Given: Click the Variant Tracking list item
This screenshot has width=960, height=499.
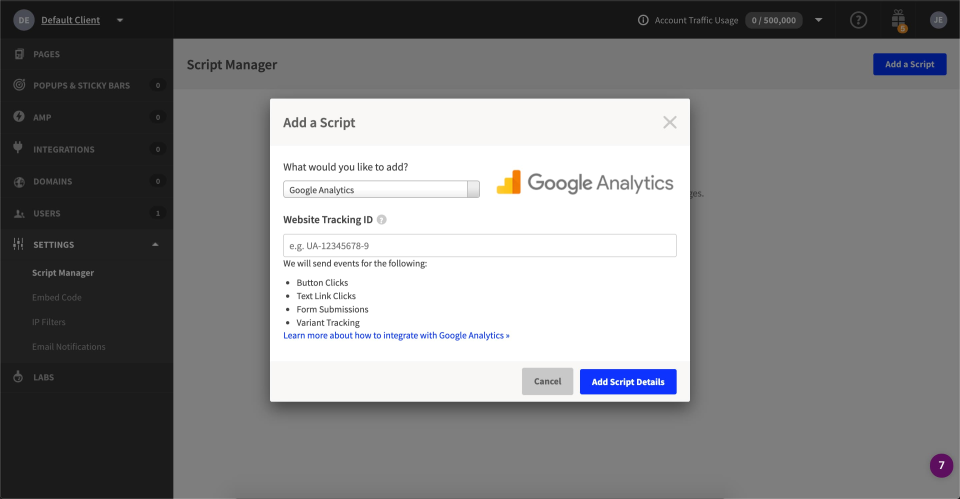Looking at the screenshot, I should (328, 323).
